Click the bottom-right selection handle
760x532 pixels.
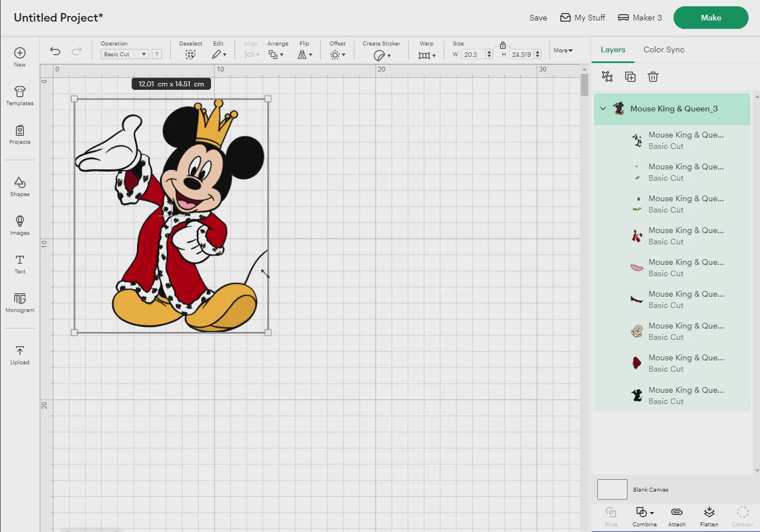[x=268, y=332]
